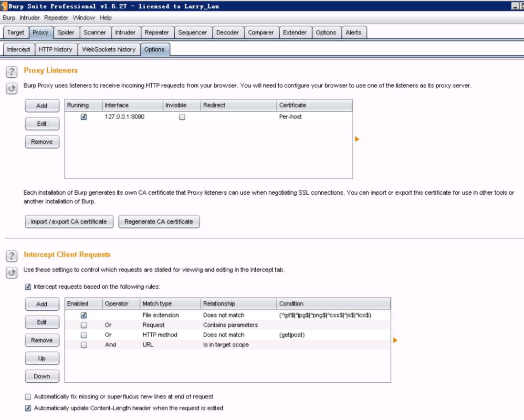Image resolution: width=524 pixels, height=420 pixels.
Task: Restore defaults for Intercept Client Requests
Action: click(11, 273)
